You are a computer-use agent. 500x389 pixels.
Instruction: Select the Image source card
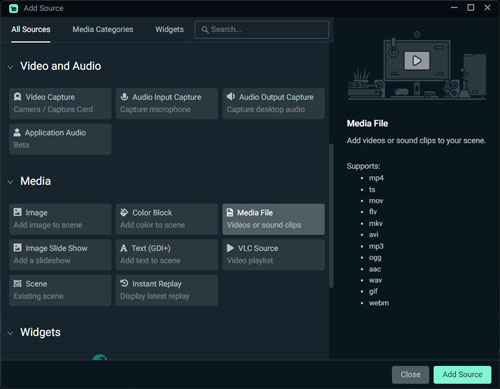point(60,219)
